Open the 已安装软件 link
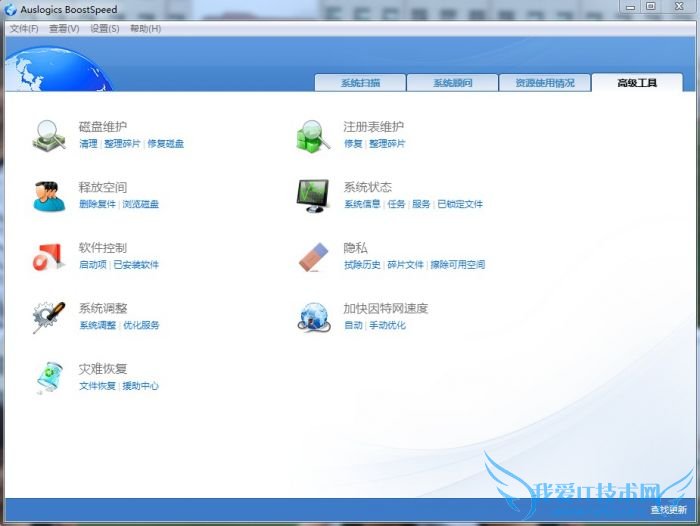The image size is (700, 526). pyautogui.click(x=136, y=265)
